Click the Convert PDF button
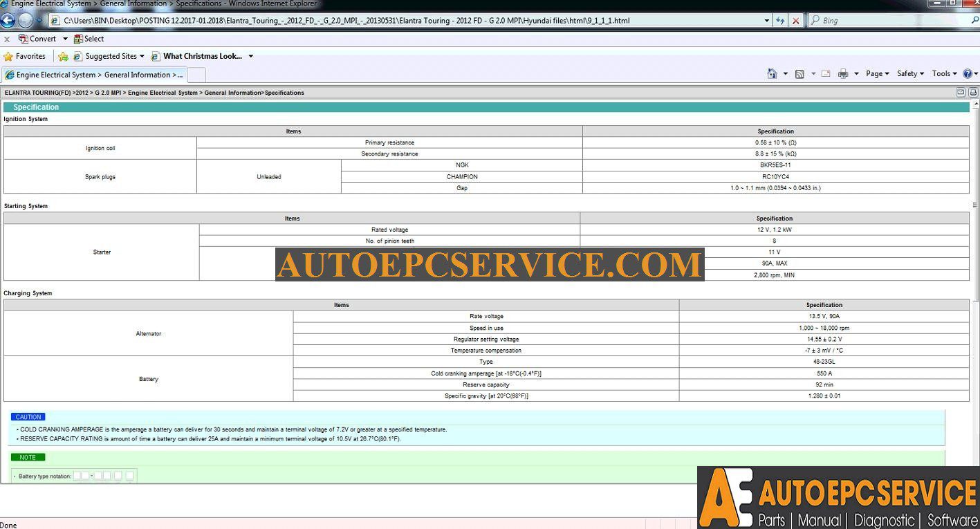The width and height of the screenshot is (980, 529). click(37, 39)
